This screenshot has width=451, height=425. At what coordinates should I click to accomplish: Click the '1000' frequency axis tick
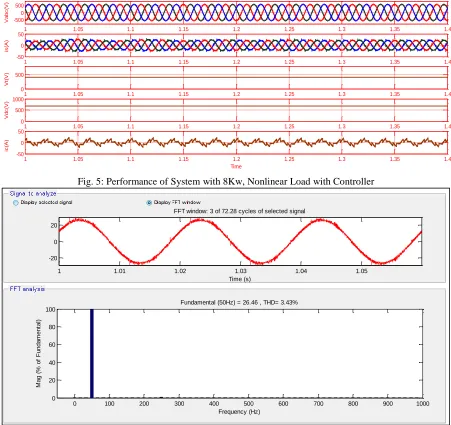(x=423, y=404)
